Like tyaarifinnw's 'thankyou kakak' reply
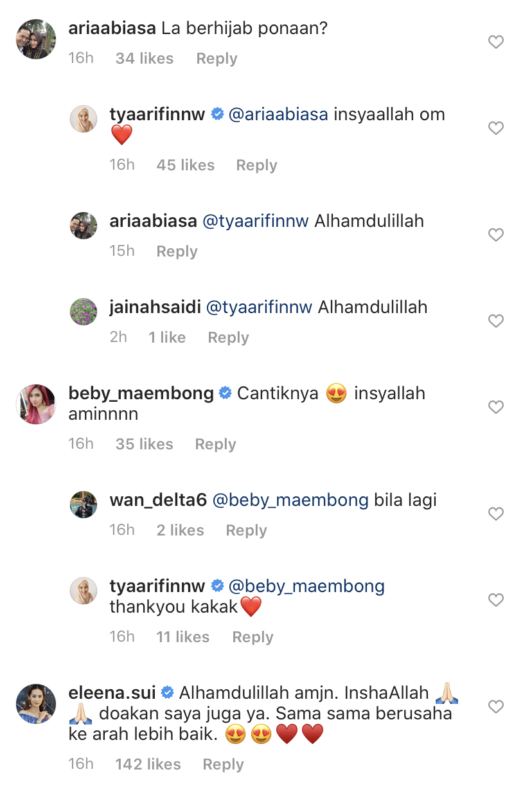 [x=495, y=600]
